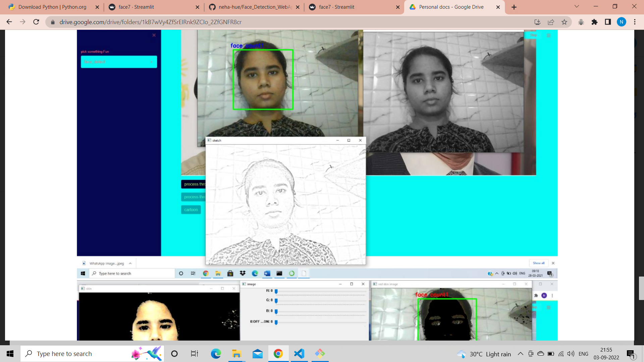Click the 21:55 clock and date
This screenshot has height=362, width=644.
[x=606, y=354]
